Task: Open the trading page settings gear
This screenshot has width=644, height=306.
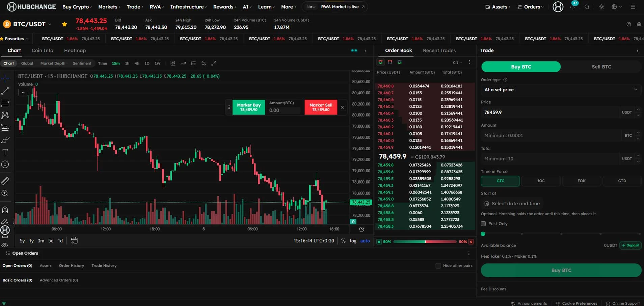Action: tap(639, 24)
